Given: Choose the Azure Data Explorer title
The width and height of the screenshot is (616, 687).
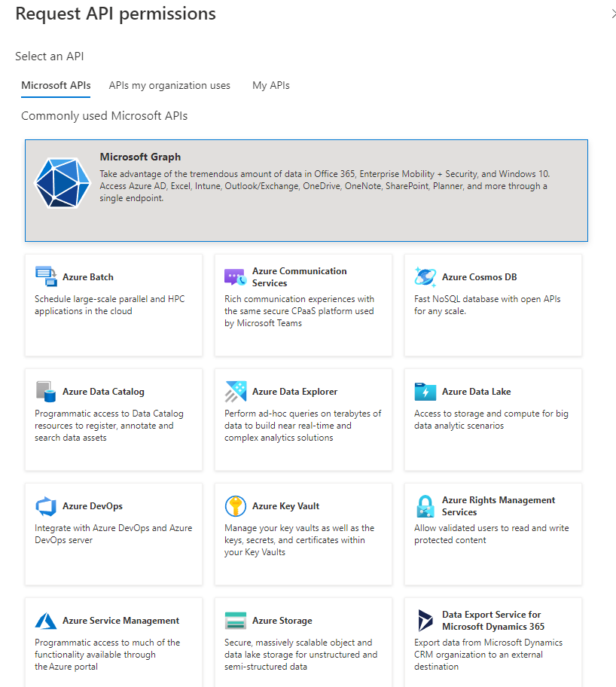Looking at the screenshot, I should coord(295,391).
